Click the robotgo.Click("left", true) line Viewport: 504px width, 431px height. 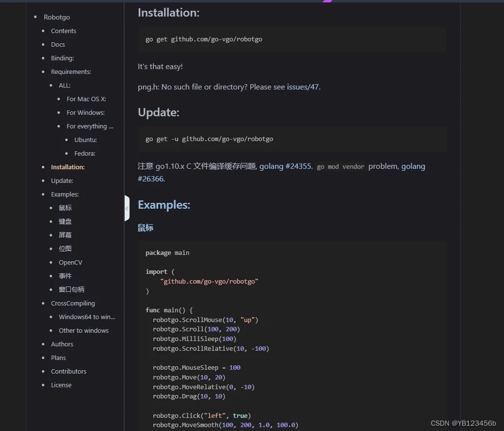[202, 415]
